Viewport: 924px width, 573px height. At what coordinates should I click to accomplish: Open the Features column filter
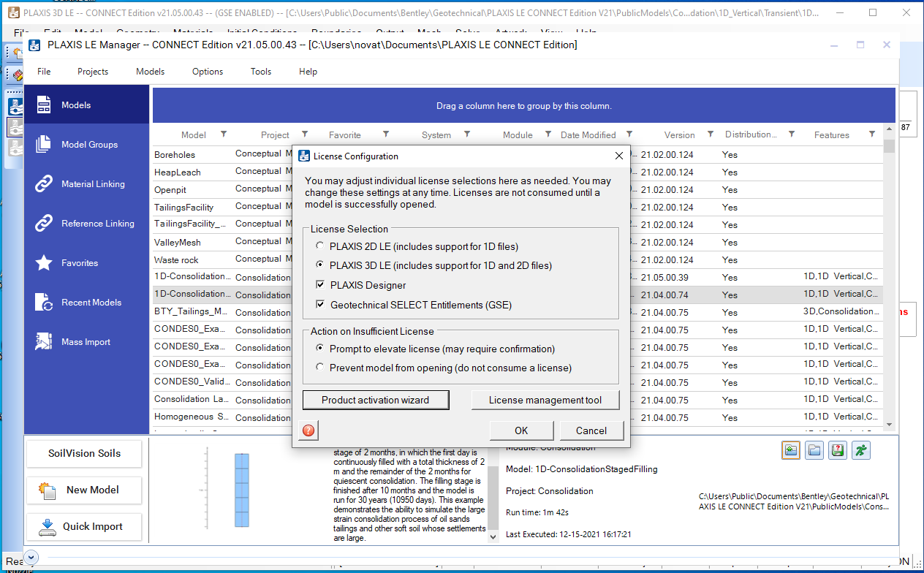click(872, 134)
